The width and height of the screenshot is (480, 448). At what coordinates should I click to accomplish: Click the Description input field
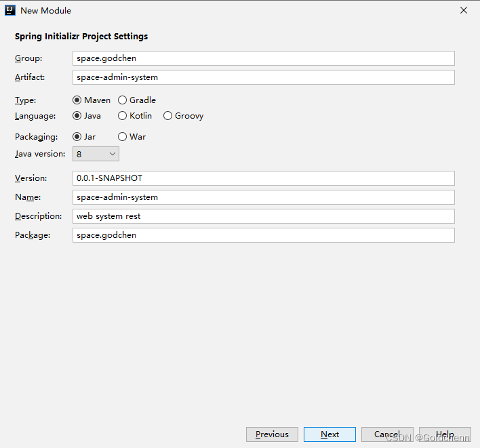click(264, 216)
